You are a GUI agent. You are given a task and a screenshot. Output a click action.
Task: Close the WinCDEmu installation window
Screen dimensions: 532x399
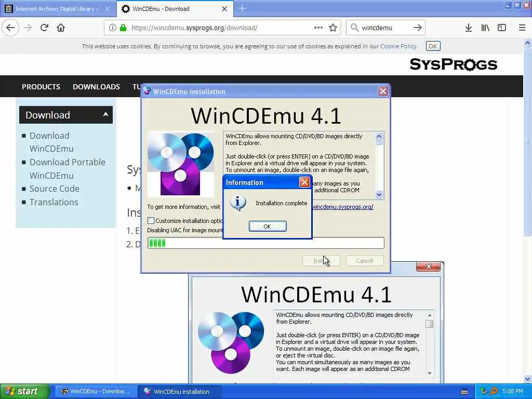click(383, 91)
